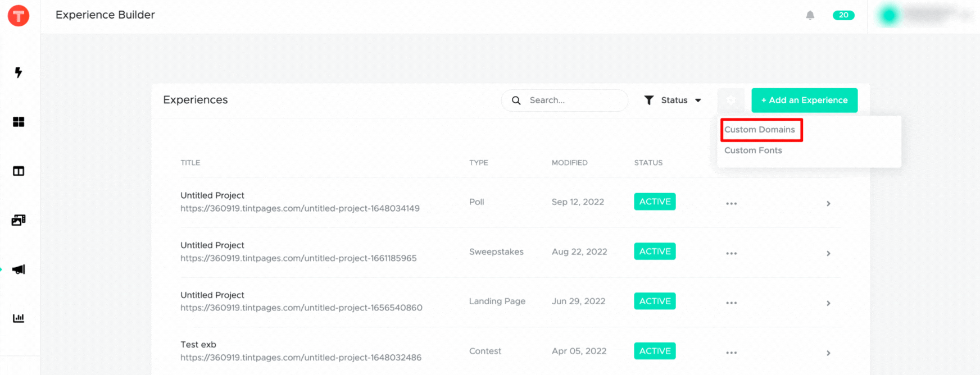Click the search magnifier icon

coord(516,100)
